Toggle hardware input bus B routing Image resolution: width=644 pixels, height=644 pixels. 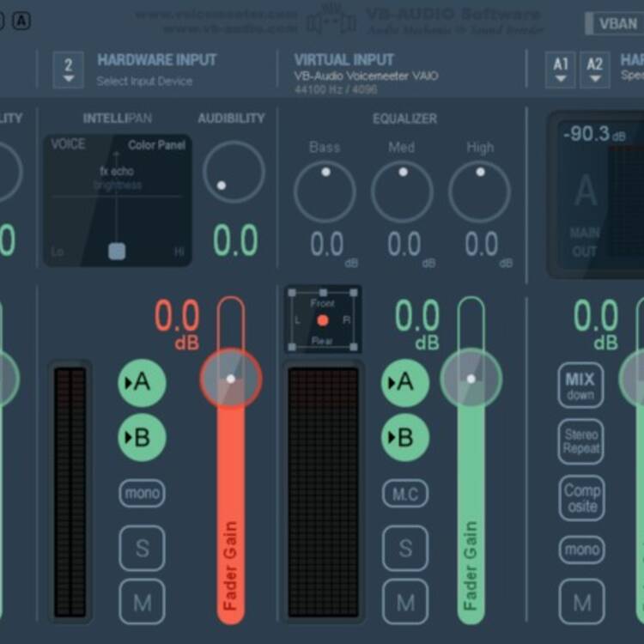142,437
